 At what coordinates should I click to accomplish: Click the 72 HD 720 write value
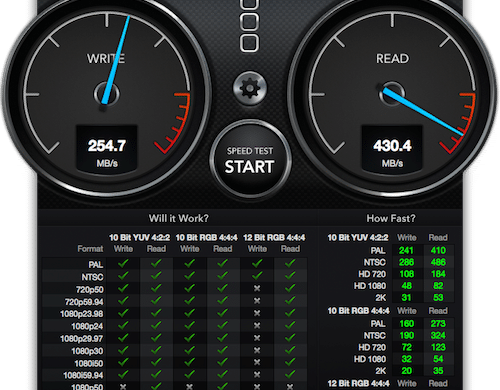pos(406,347)
